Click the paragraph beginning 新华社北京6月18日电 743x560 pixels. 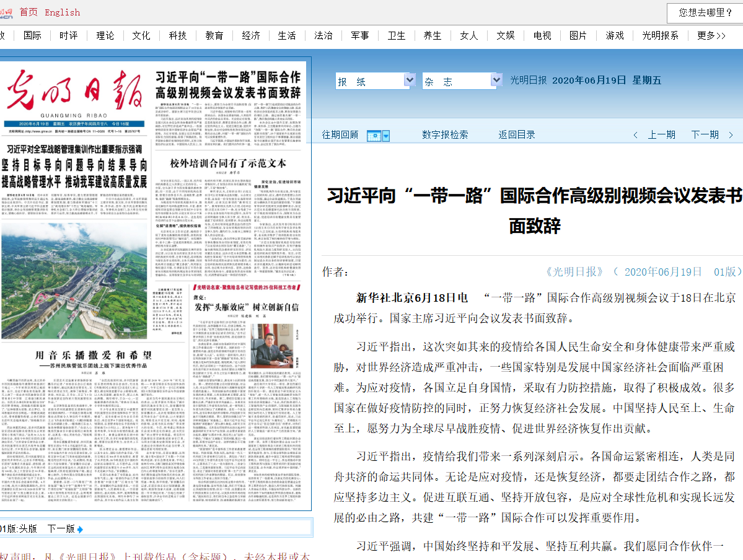click(535, 308)
